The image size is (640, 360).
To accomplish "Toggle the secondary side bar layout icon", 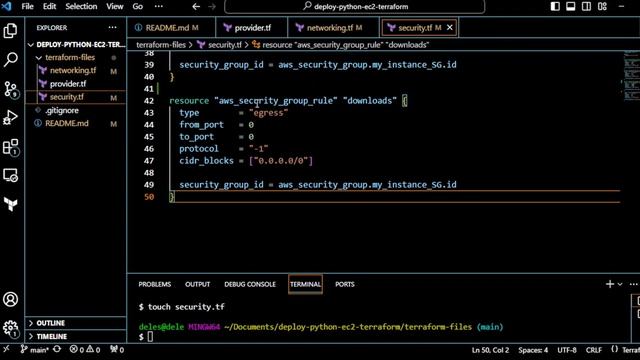I will (x=587, y=6).
